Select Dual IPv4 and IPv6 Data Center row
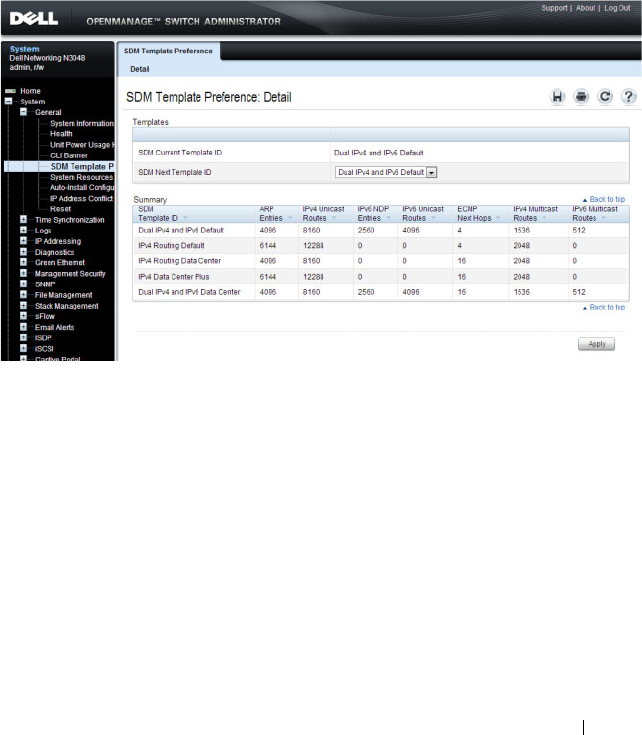The width and height of the screenshot is (642, 735). pos(381,292)
